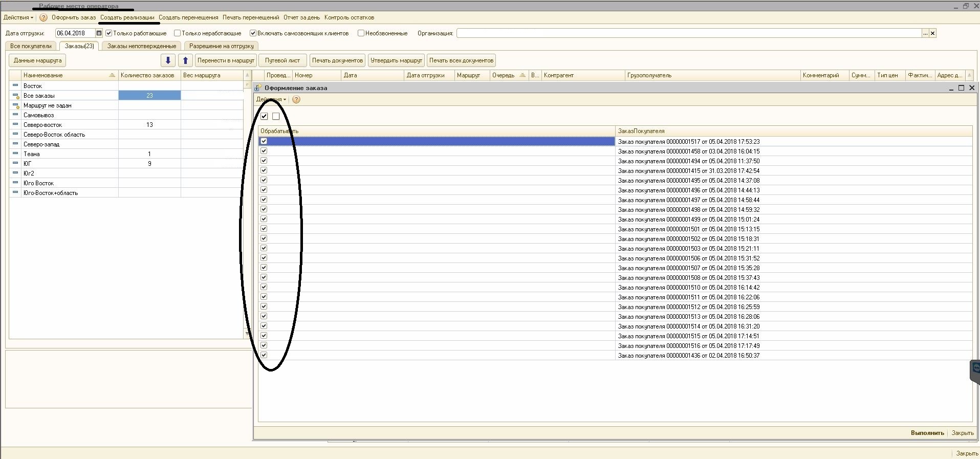The image size is (980, 459).
Task: Open the main Действия dropdown menu
Action: [18, 17]
